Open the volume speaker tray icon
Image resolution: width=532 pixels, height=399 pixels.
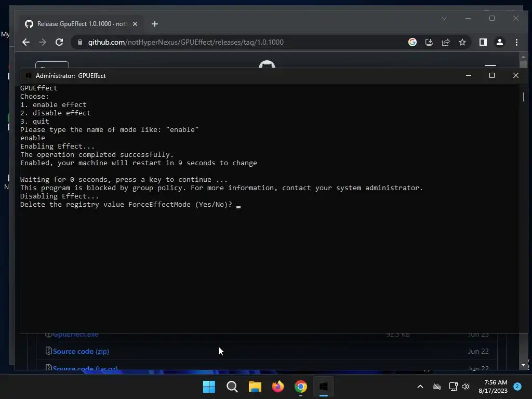pos(465,387)
